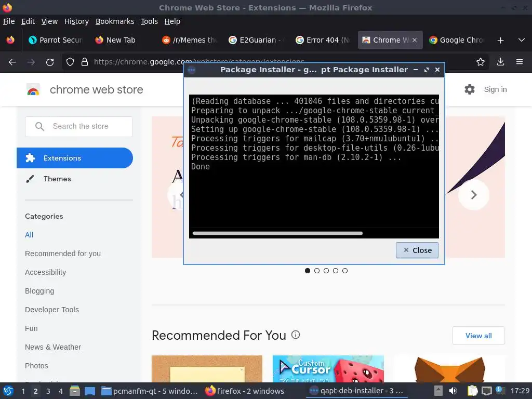
Task: Open the Edit menu
Action: (28, 21)
